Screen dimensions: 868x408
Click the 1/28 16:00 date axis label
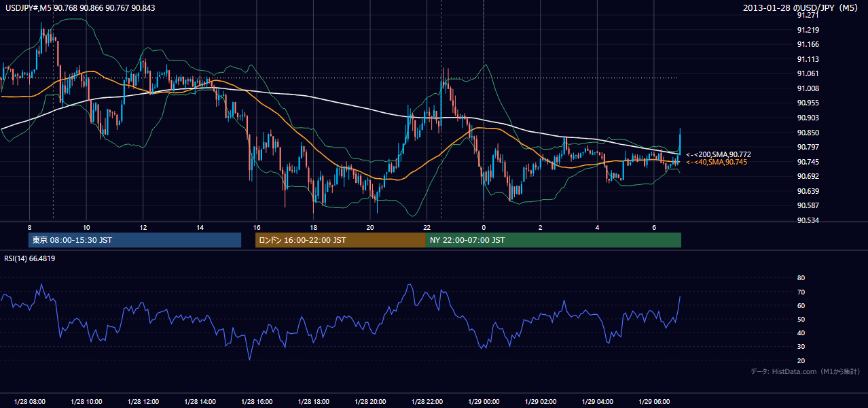pyautogui.click(x=257, y=401)
